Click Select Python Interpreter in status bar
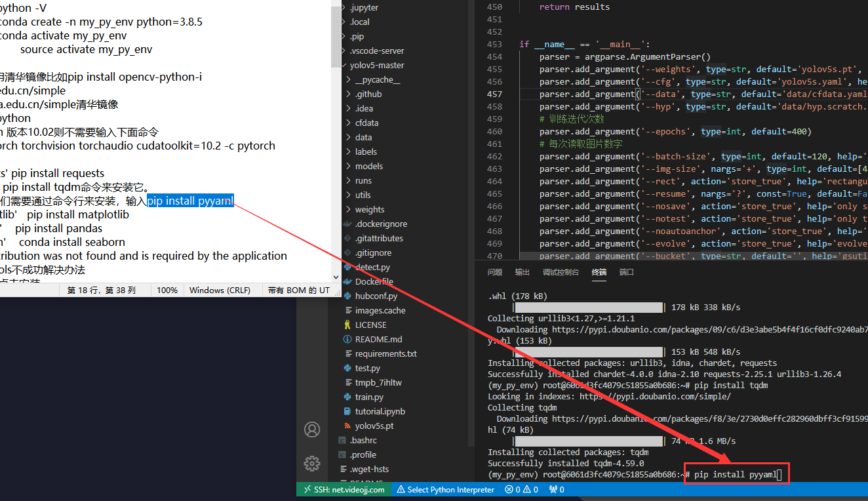 coord(446,489)
